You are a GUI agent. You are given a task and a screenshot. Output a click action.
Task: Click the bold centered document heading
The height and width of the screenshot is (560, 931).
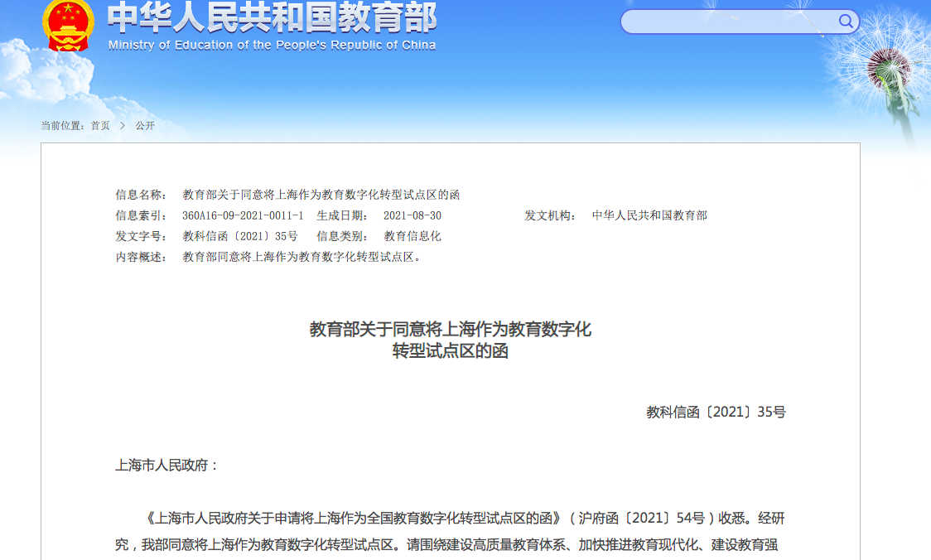pyautogui.click(x=450, y=340)
